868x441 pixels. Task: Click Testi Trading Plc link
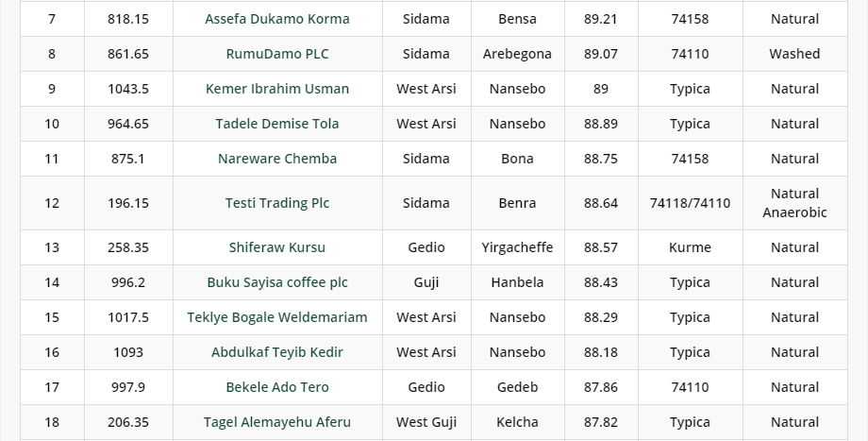coord(277,203)
